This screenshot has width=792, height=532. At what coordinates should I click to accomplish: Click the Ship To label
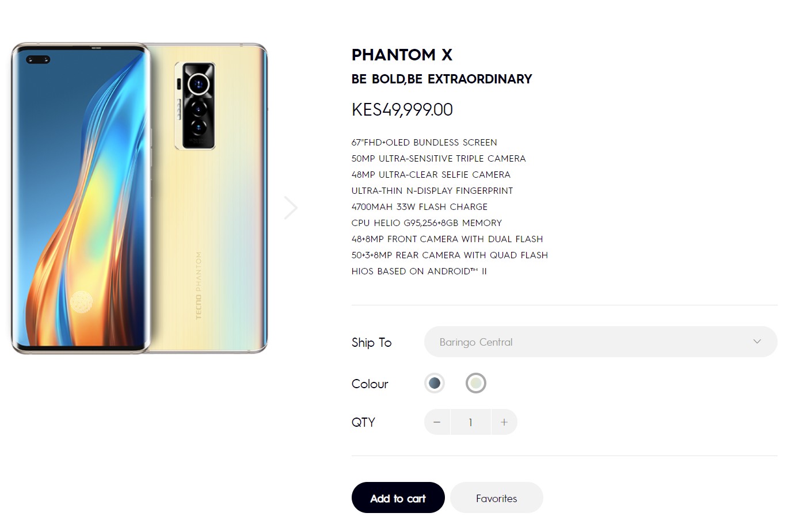[371, 342]
